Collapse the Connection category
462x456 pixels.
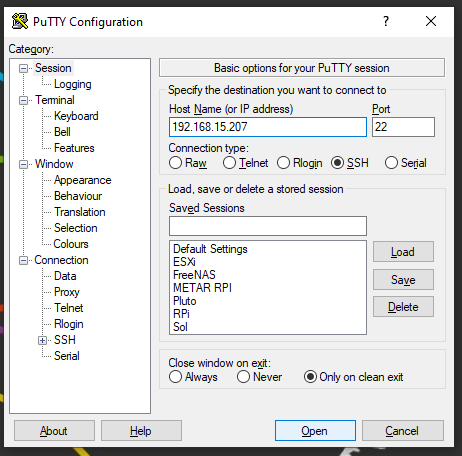coord(23,260)
